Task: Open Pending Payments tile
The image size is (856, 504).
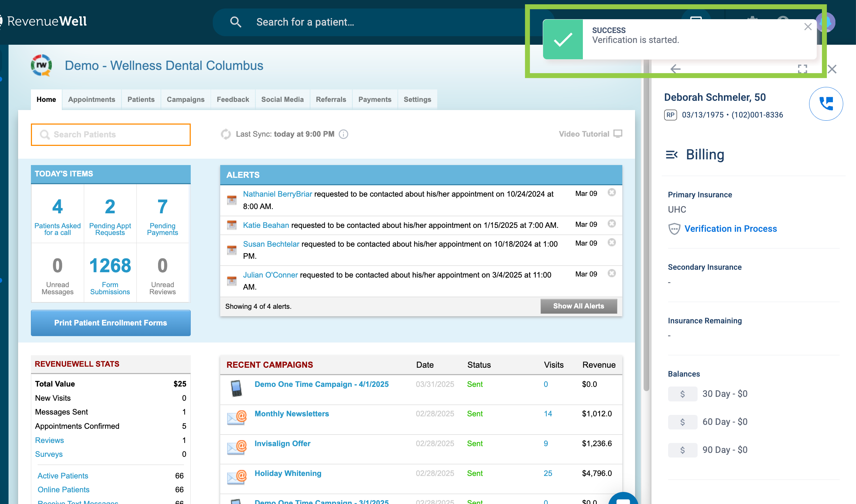Action: pos(162,214)
